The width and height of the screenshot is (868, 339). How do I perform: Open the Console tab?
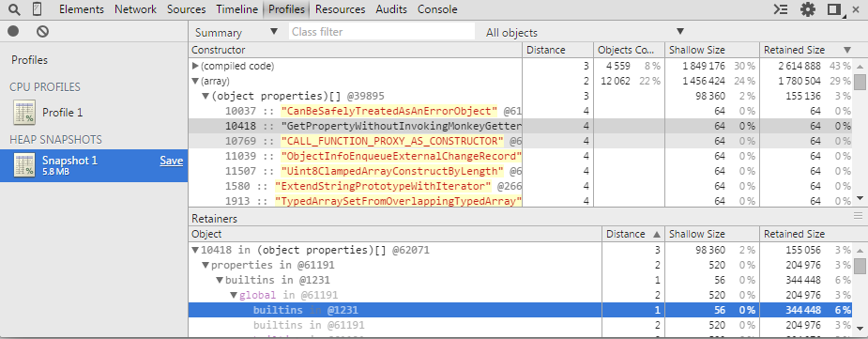click(437, 9)
